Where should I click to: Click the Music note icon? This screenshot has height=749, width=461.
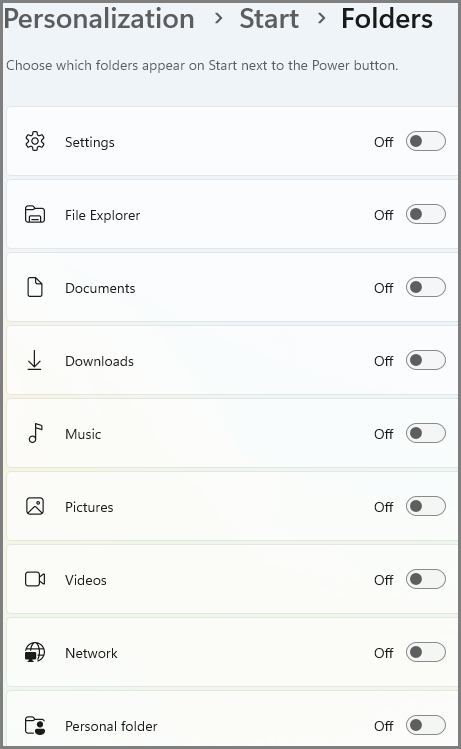tap(35, 433)
